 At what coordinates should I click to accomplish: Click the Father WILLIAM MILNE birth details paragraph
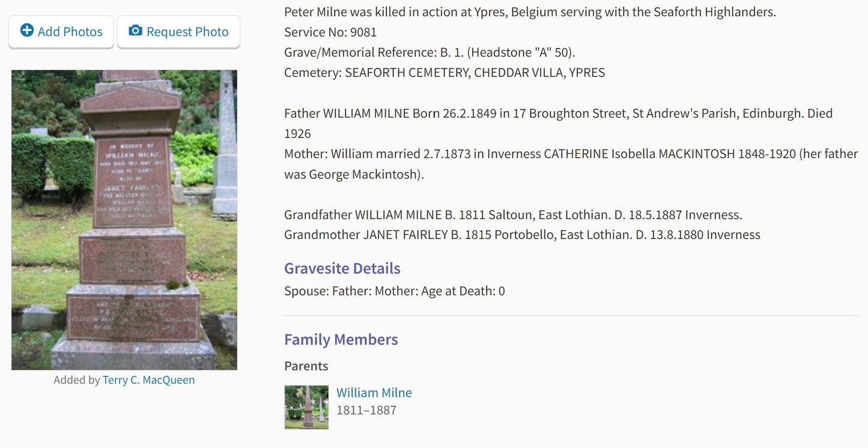pyautogui.click(x=559, y=123)
